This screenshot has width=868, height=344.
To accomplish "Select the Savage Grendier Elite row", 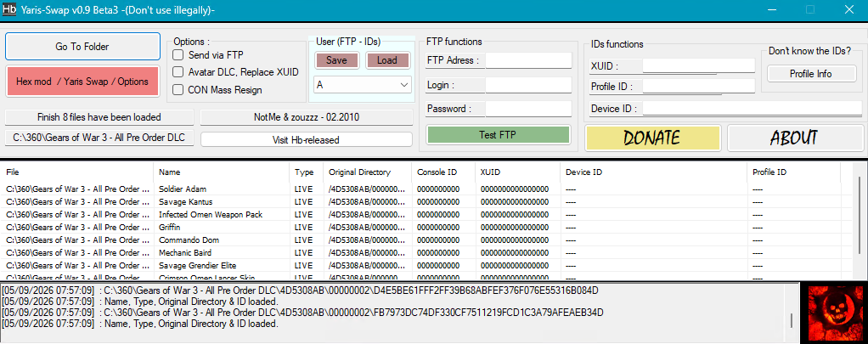I will click(426, 265).
